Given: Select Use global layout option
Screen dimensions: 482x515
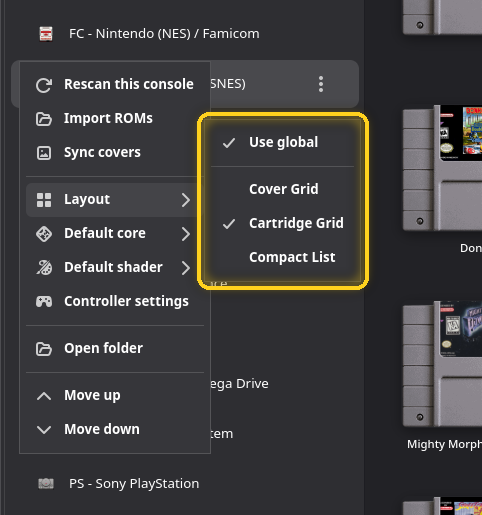Looking at the screenshot, I should point(283,143).
